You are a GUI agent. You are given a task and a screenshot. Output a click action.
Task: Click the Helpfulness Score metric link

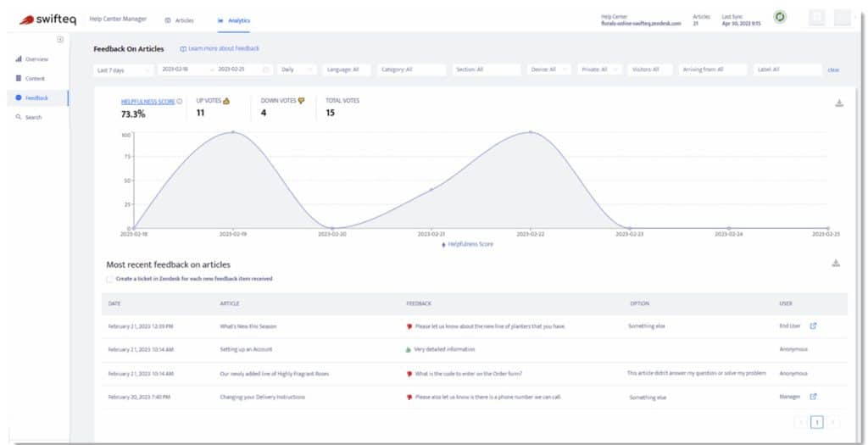click(147, 102)
